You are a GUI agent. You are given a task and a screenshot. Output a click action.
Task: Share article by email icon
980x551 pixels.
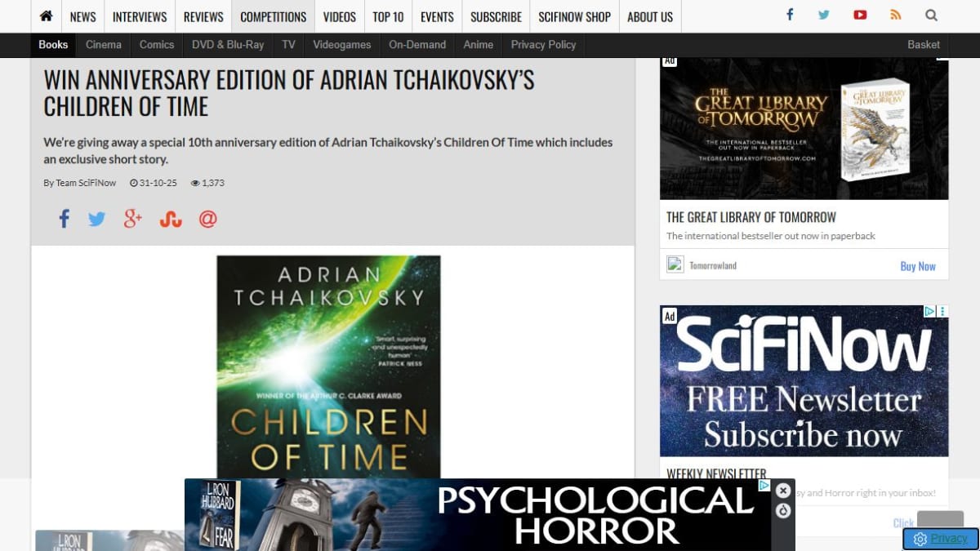(x=208, y=219)
